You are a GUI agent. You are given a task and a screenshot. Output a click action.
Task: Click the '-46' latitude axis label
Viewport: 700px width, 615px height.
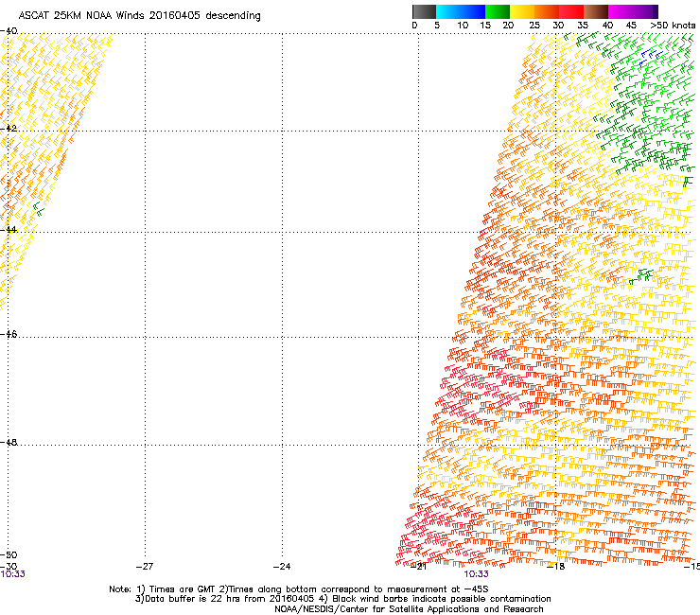(9, 334)
